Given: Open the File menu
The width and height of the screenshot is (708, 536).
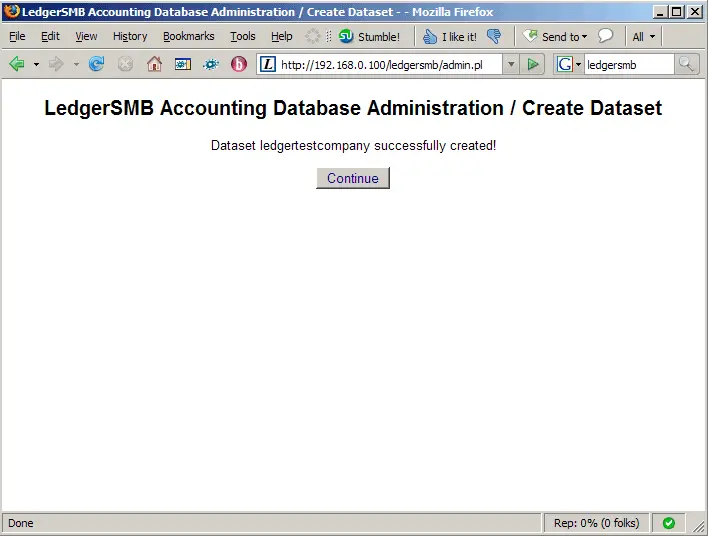Looking at the screenshot, I should 17,36.
